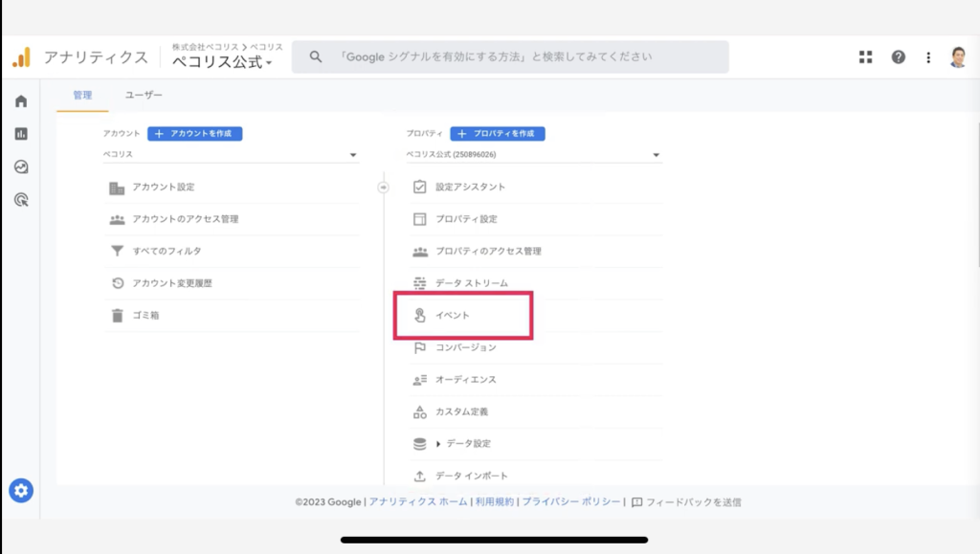Open the three-dot more options menu
This screenshot has width=980, height=554.
(928, 57)
